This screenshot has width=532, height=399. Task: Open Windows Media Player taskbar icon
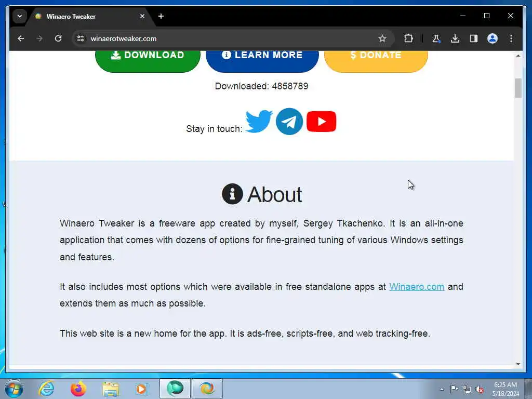click(x=142, y=389)
